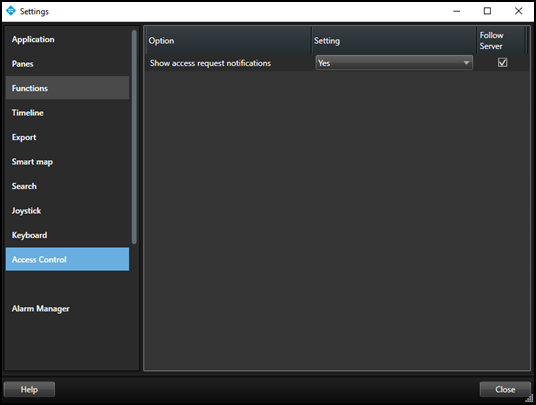
Task: Maximize the Settings window
Action: pos(487,11)
